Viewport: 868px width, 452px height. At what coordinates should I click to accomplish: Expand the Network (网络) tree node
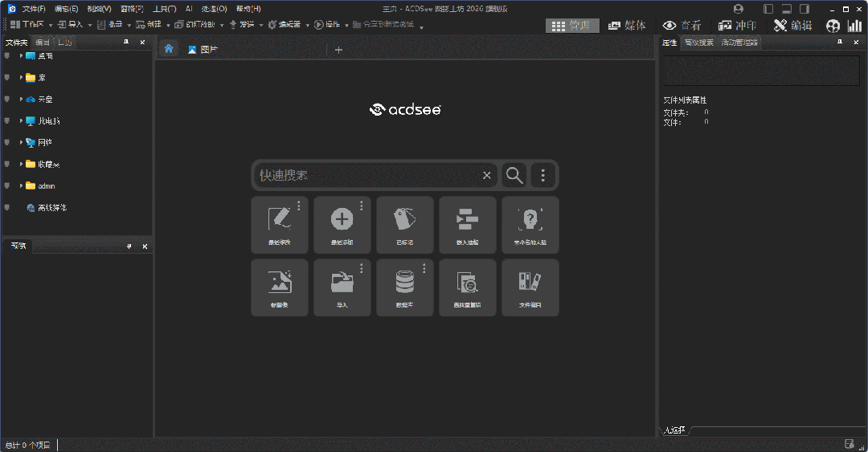[x=21, y=142]
